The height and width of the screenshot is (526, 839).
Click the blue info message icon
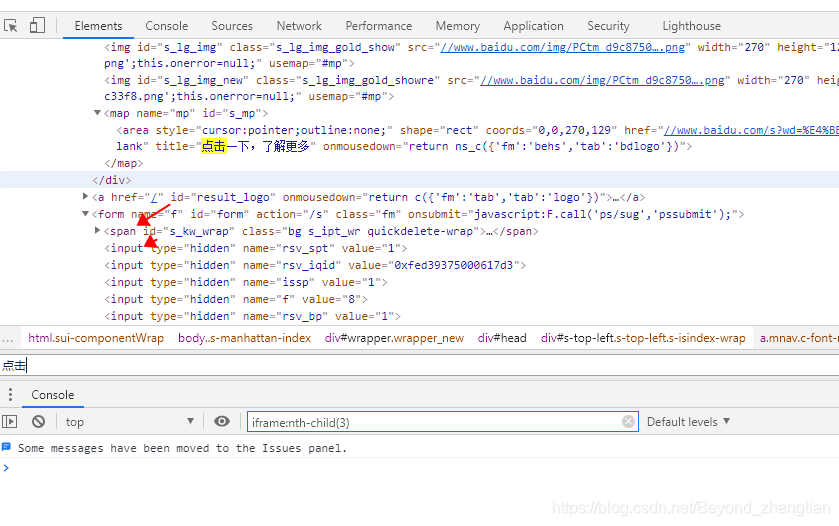(x=6, y=447)
